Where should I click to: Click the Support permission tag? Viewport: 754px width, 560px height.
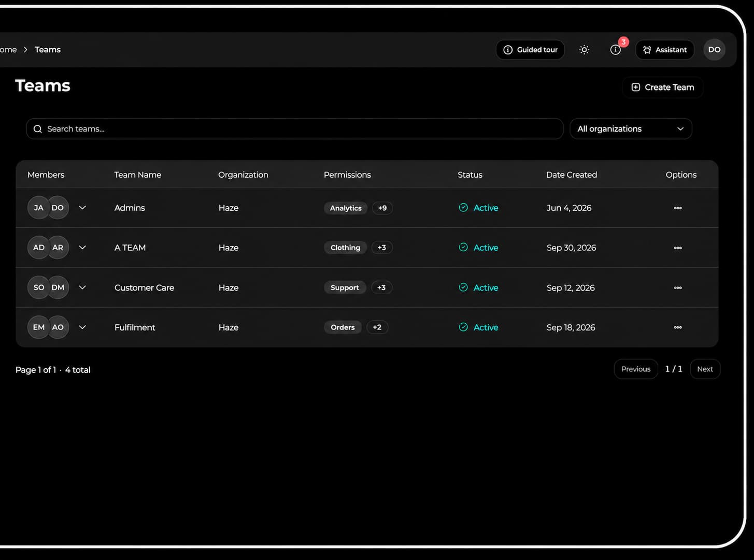(345, 288)
